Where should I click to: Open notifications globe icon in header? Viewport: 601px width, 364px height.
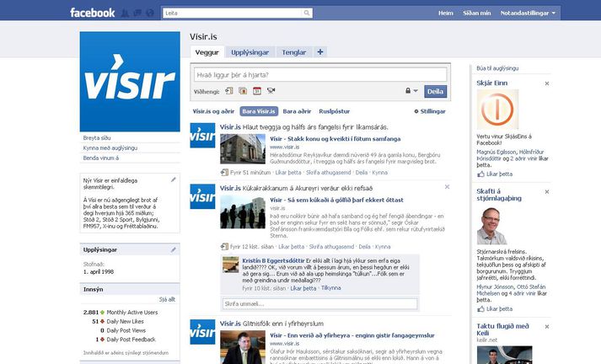click(150, 13)
